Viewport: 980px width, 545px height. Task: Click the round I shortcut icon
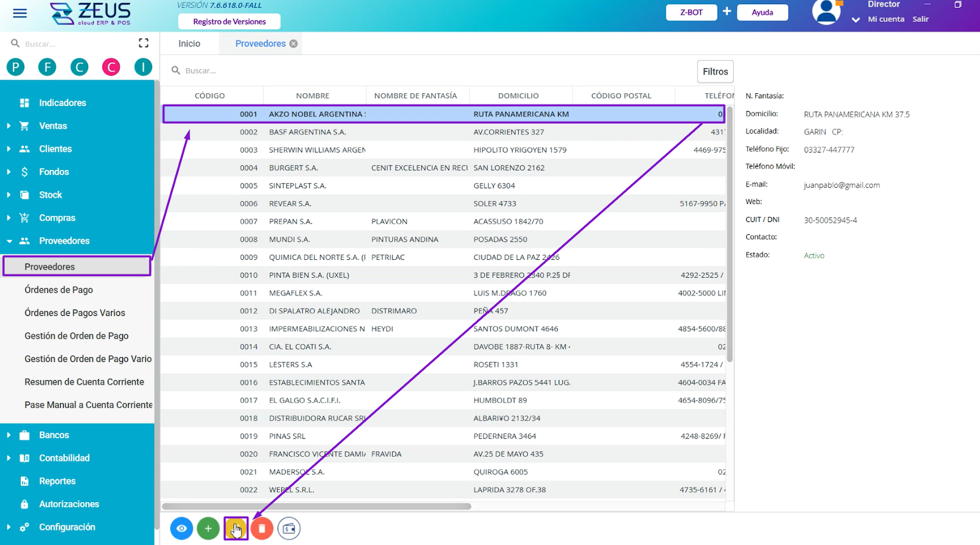click(143, 67)
